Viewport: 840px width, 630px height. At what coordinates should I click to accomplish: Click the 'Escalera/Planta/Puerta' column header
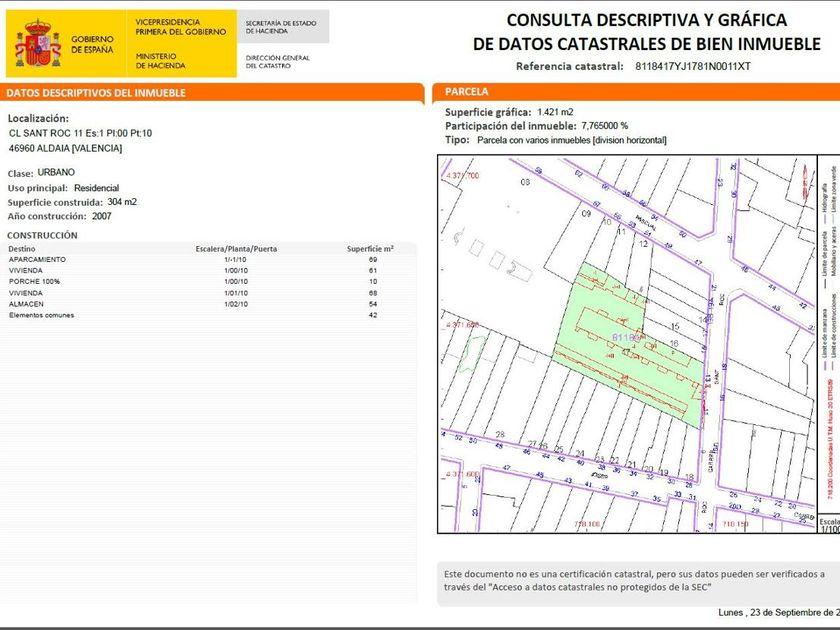pos(236,249)
